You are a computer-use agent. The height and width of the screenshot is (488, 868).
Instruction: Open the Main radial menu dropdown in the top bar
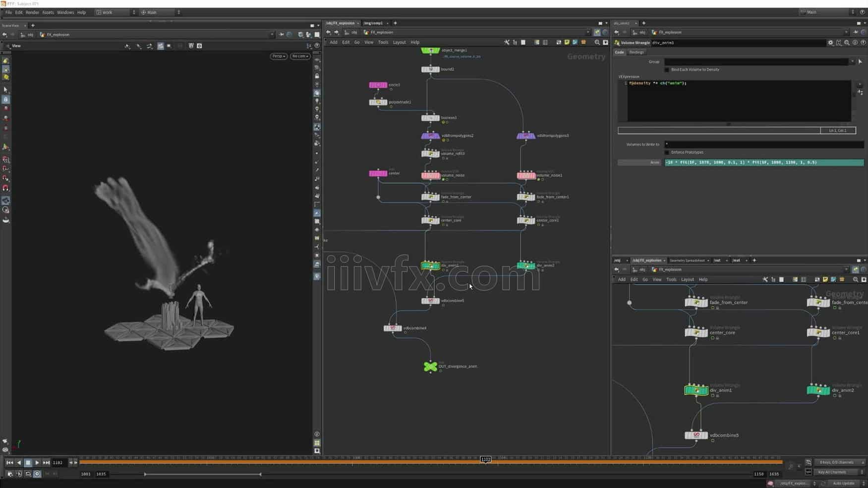pyautogui.click(x=161, y=12)
